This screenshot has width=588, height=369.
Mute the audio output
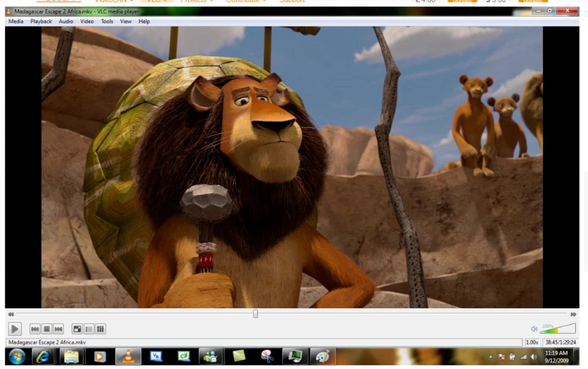[x=533, y=329]
